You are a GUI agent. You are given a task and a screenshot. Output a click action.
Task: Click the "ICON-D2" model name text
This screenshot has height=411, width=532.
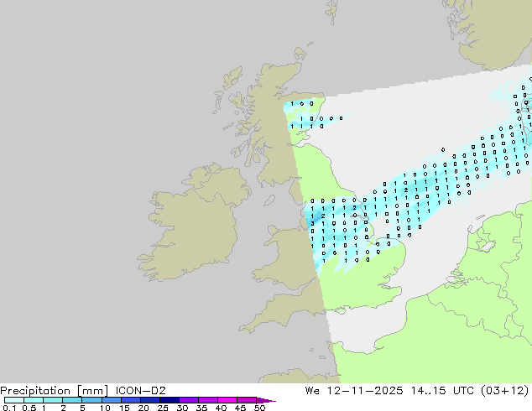(x=140, y=391)
